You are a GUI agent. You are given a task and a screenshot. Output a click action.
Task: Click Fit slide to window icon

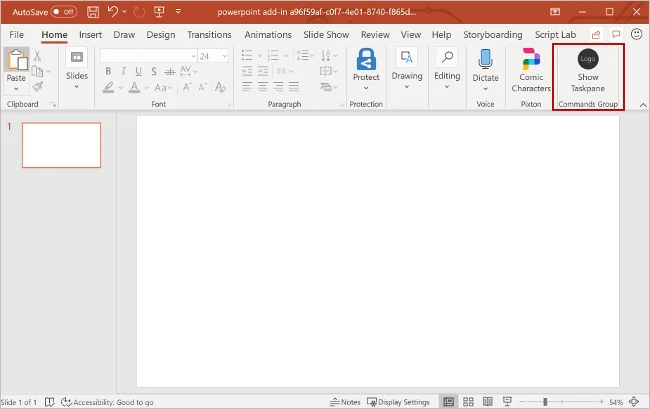click(x=634, y=402)
